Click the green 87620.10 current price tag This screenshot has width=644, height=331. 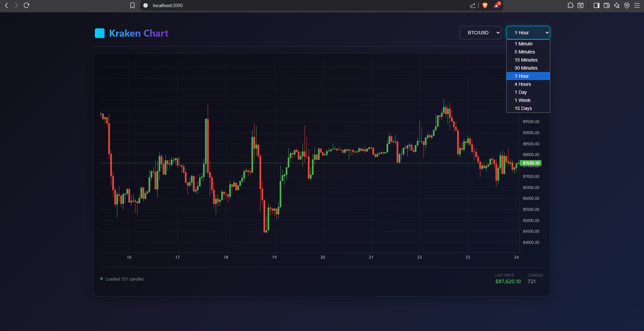pos(531,163)
